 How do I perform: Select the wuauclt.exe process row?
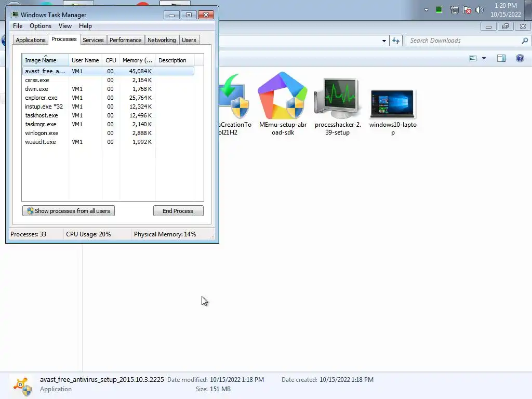pos(108,142)
